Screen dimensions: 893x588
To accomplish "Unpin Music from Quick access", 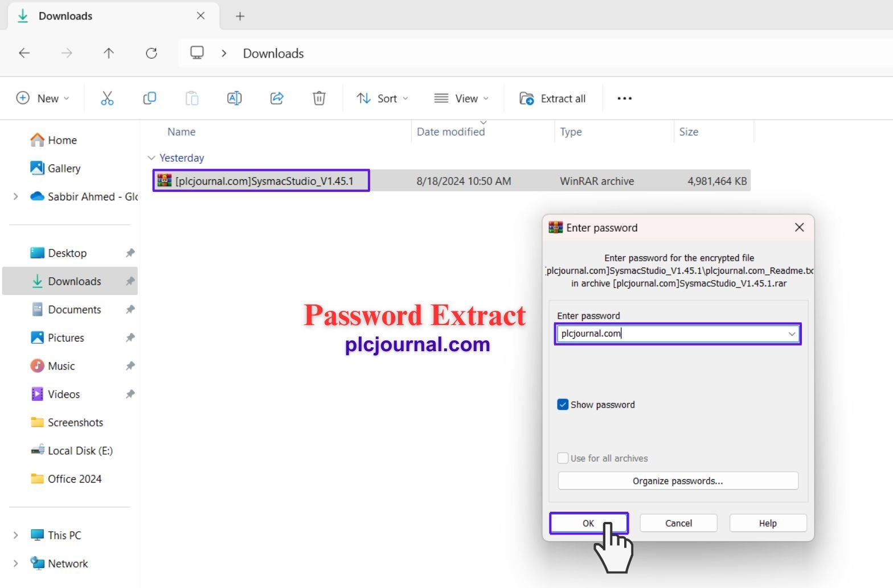I will (130, 365).
